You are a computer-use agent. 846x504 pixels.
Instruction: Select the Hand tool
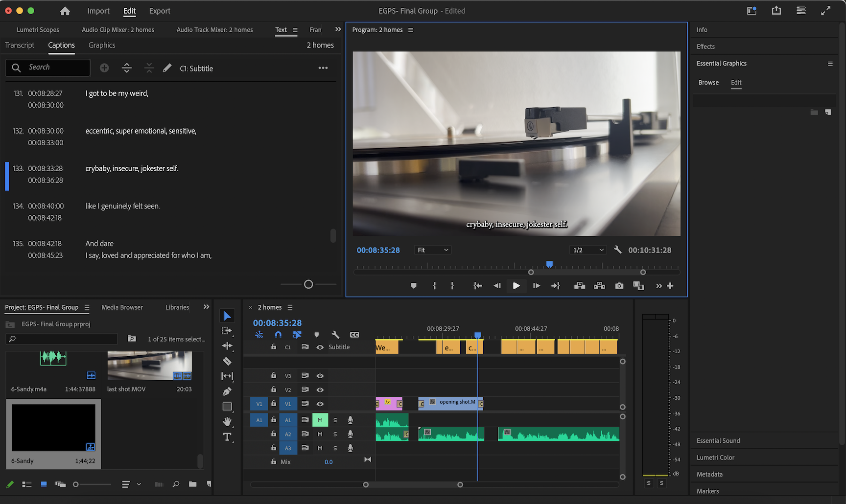coord(227,421)
